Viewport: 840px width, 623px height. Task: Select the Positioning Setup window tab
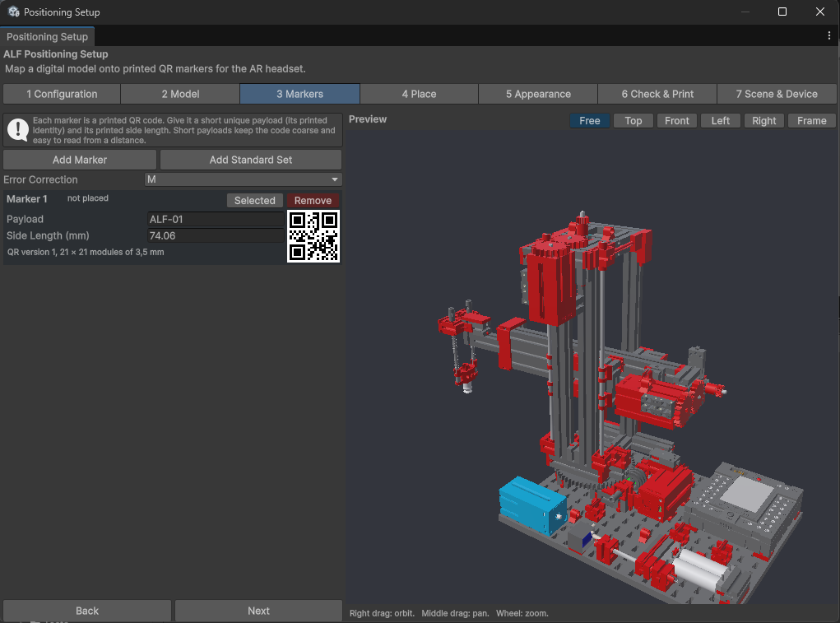47,36
